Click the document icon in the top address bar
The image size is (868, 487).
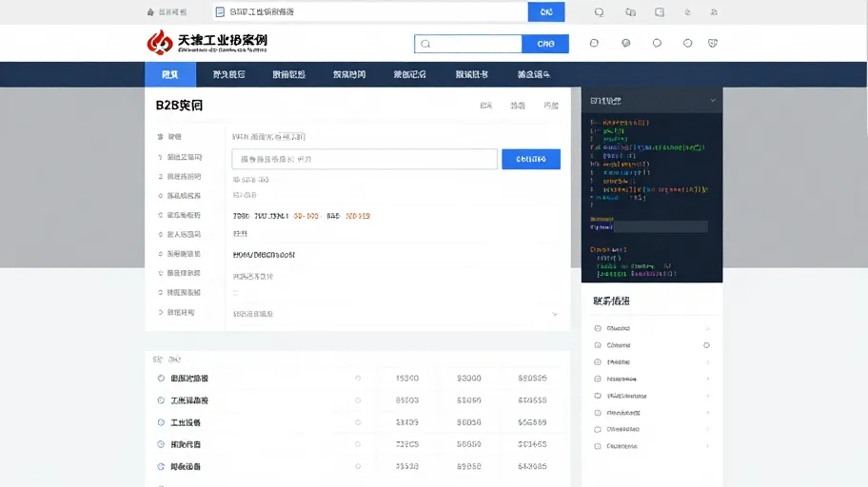click(220, 11)
